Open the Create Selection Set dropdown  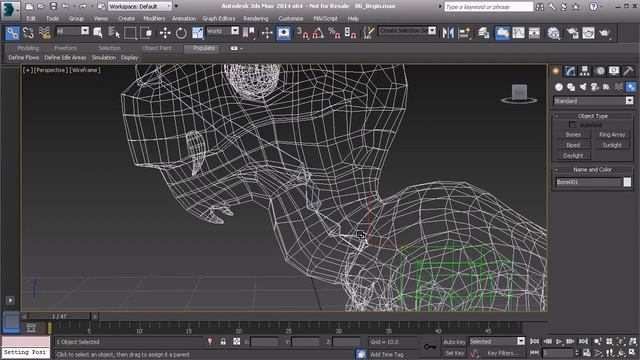(x=407, y=31)
